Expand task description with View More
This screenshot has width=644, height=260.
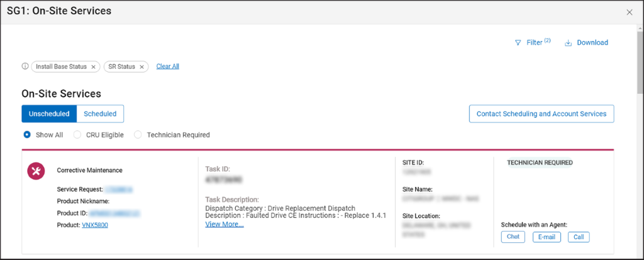click(225, 224)
